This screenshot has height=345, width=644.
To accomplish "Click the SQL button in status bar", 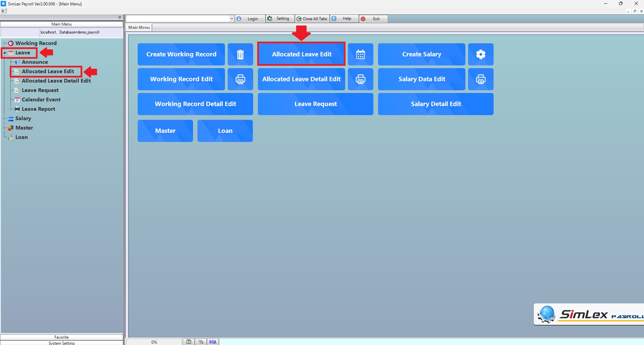I will coord(213,342).
